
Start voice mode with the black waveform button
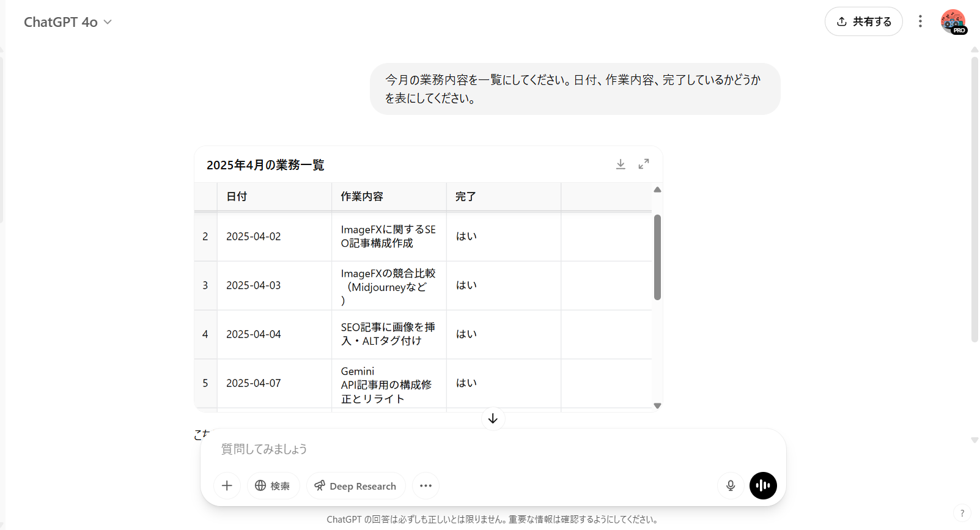click(763, 485)
